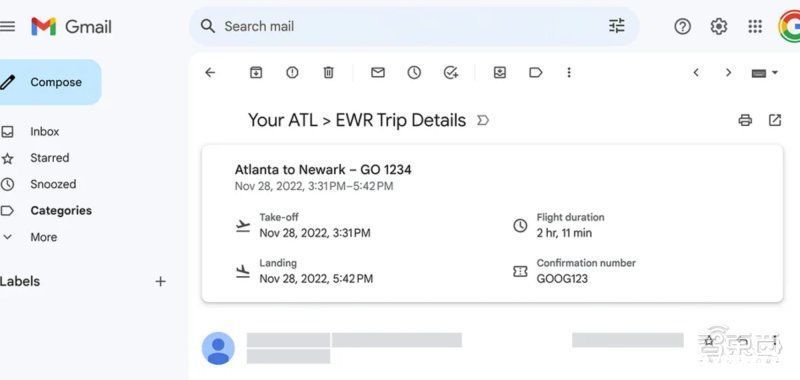Add email to Tasks
The image size is (800, 380).
pyautogui.click(x=451, y=72)
